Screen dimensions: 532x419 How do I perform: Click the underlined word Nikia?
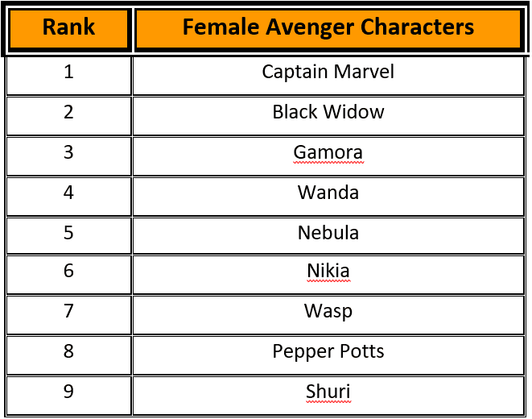pyautogui.click(x=328, y=271)
